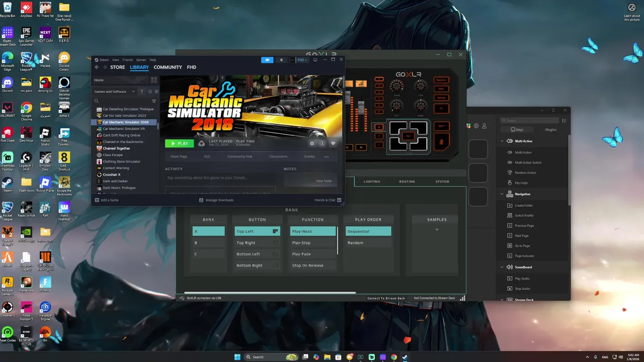Open advanced library filter icon
The height and width of the screenshot is (362, 644).
coord(154,101)
